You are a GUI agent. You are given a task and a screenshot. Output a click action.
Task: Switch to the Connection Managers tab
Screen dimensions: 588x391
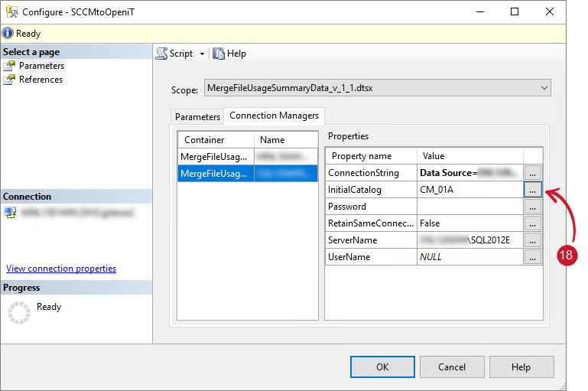coord(275,116)
